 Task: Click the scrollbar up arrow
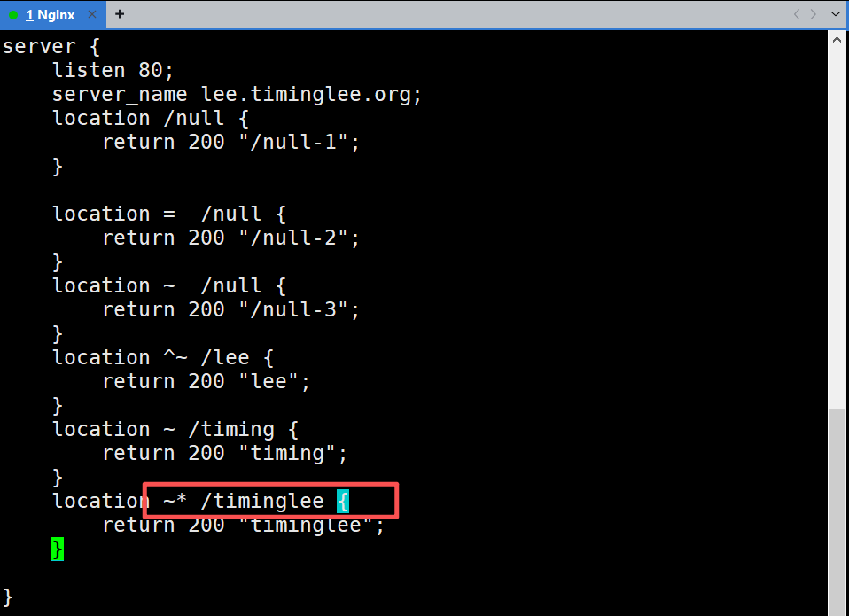[x=837, y=40]
